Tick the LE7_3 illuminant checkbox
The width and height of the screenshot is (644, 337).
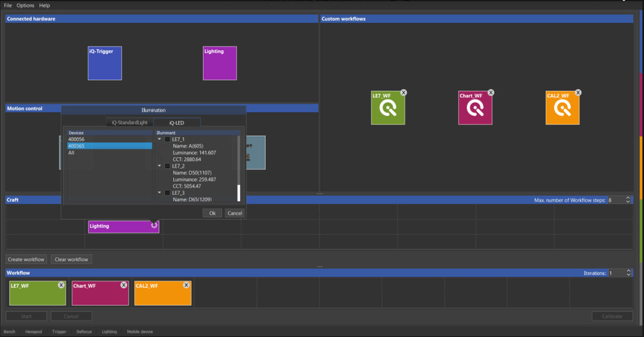pos(167,193)
